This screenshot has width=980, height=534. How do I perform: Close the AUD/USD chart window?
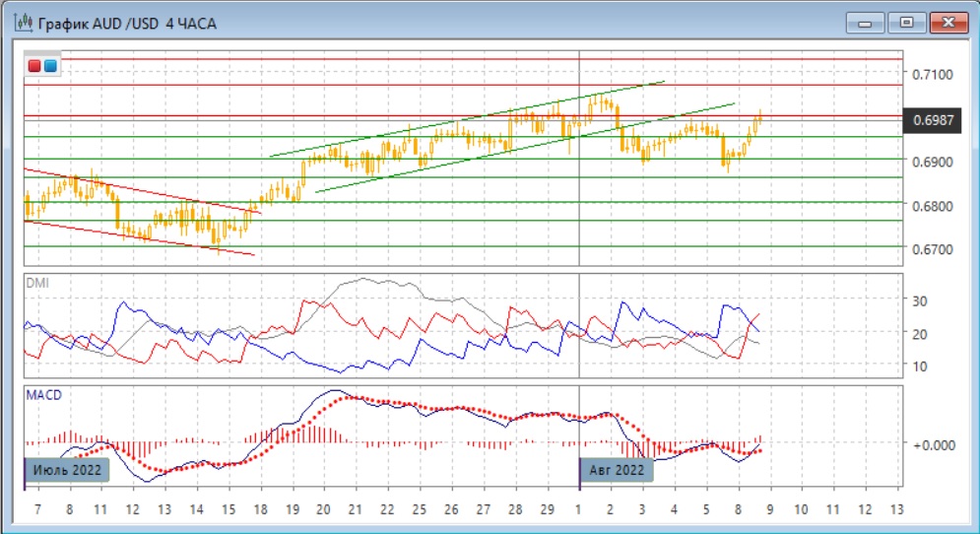coord(946,22)
